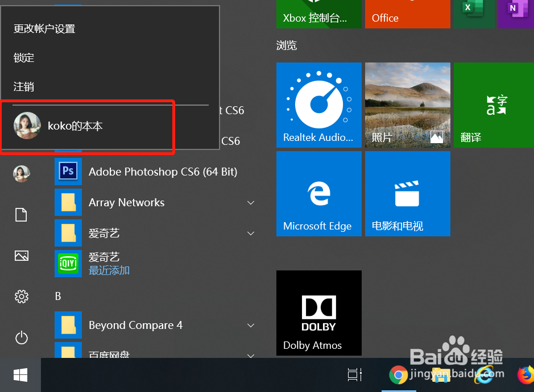Viewport: 534px width, 392px height.
Task: Open Google Chrome from the taskbar
Action: click(398, 375)
